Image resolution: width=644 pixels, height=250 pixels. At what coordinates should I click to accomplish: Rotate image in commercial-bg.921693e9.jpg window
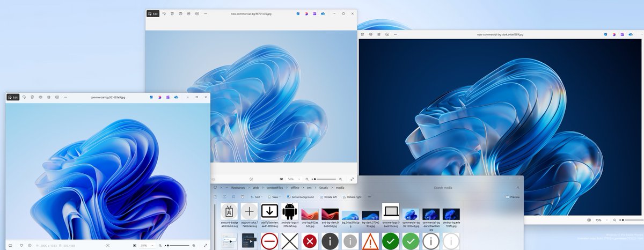(24, 97)
